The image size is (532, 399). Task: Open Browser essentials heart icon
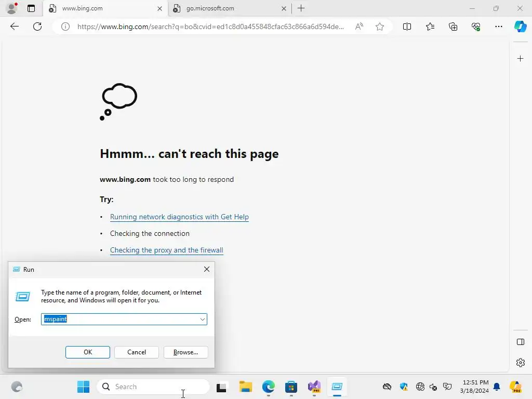[476, 26]
